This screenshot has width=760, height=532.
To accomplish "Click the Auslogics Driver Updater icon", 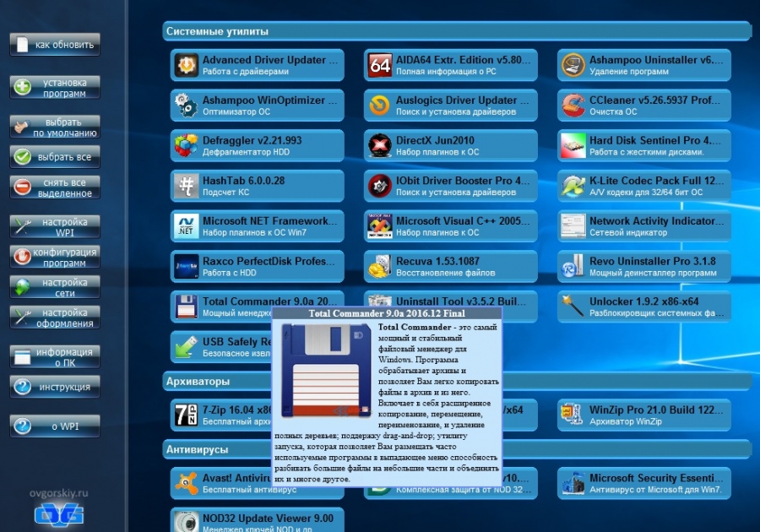I will [x=379, y=106].
